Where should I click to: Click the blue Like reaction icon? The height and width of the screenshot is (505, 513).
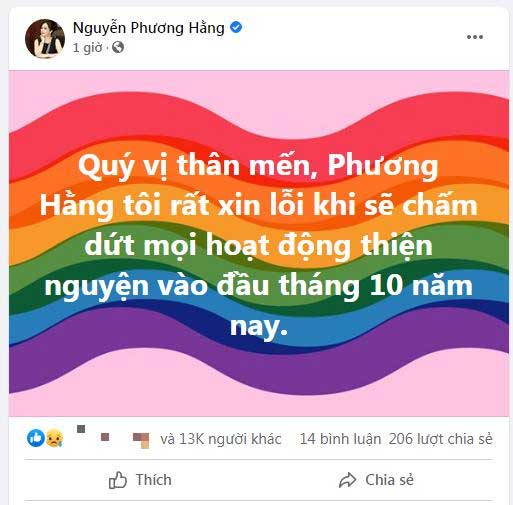pyautogui.click(x=36, y=438)
